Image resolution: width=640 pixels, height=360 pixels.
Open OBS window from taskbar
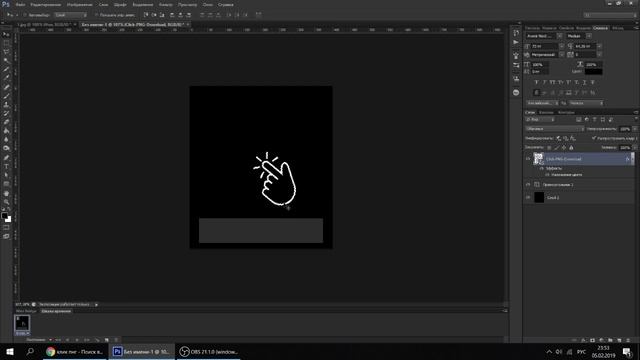209,351
